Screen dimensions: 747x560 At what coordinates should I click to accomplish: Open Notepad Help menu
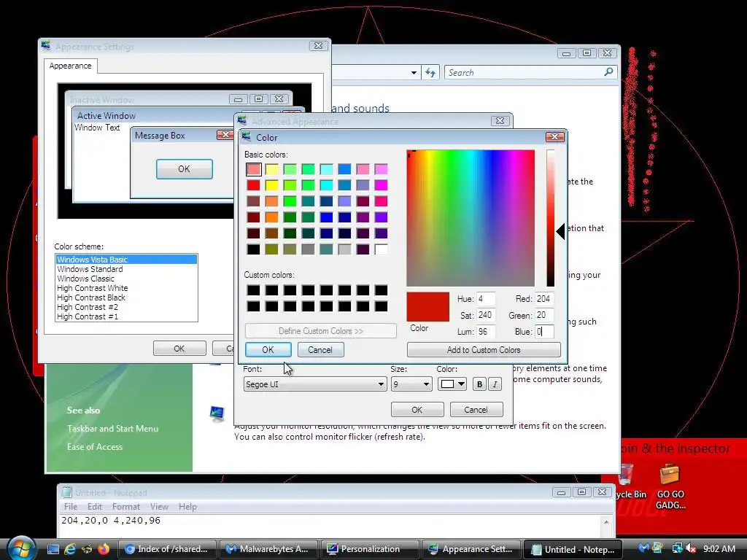pos(187,507)
